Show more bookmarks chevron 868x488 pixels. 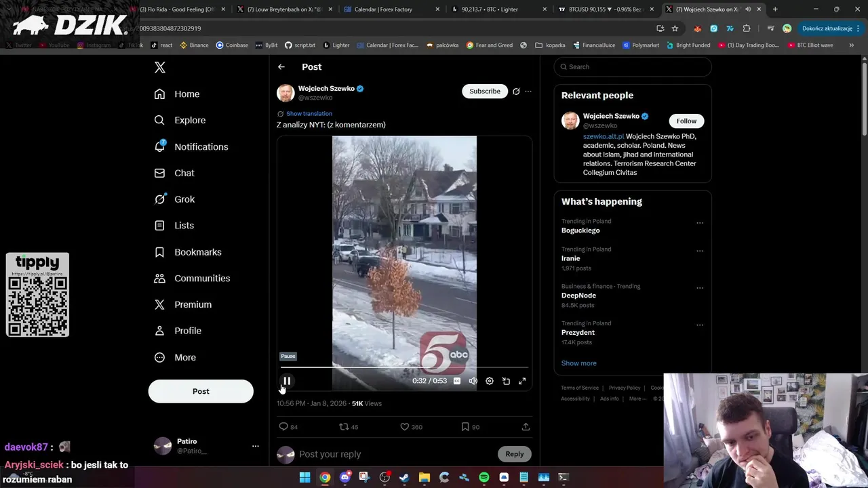tap(851, 45)
